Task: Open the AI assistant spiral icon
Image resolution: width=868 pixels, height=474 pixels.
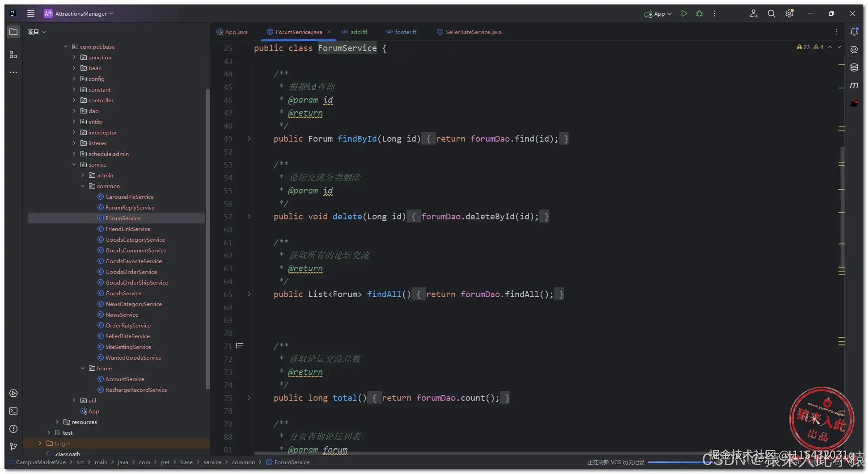Action: point(854,49)
